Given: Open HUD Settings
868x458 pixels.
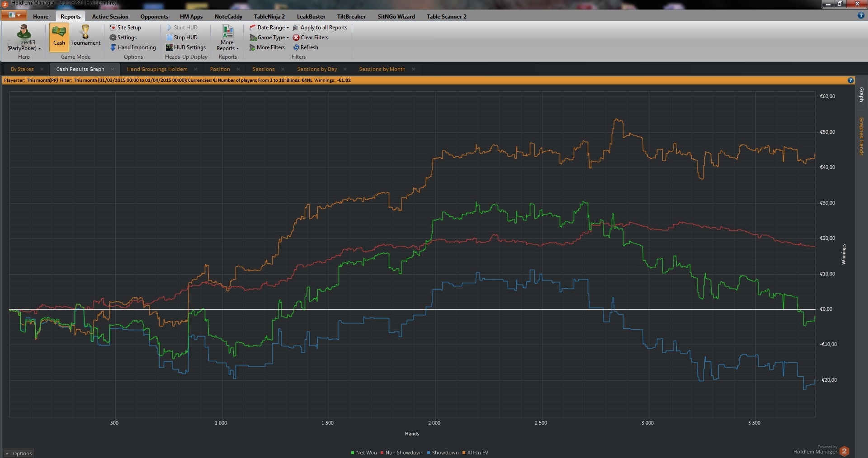Looking at the screenshot, I should pos(170,47).
